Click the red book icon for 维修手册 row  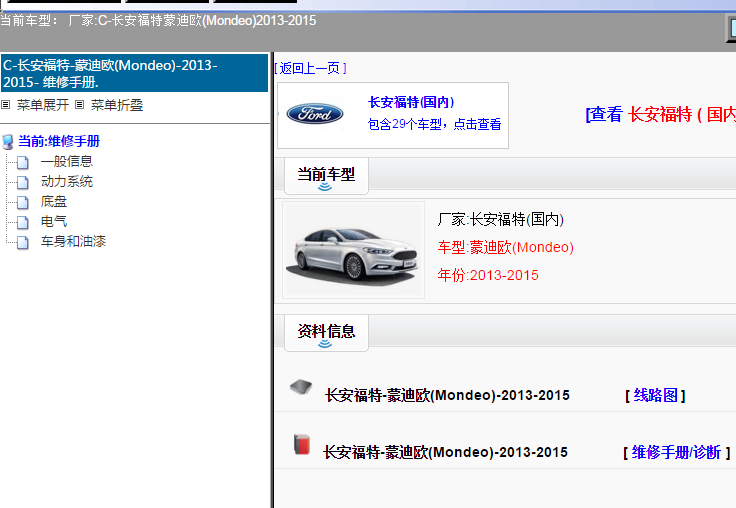tap(302, 444)
